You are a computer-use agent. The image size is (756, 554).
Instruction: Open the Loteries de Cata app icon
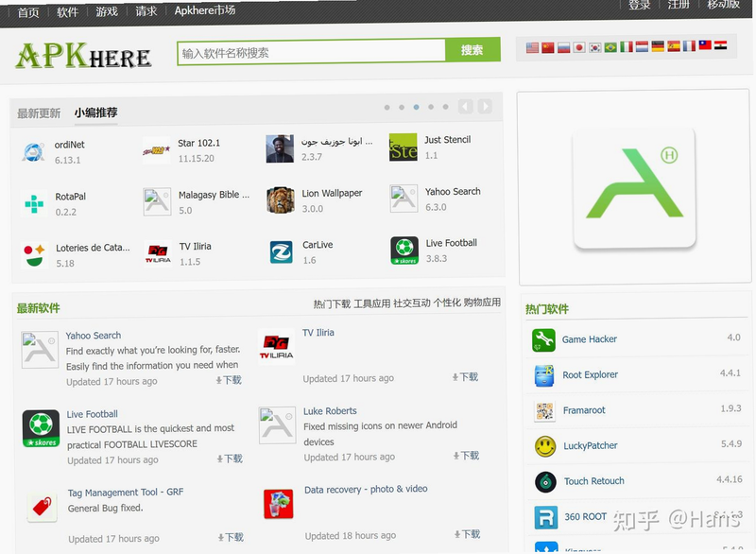tap(34, 255)
